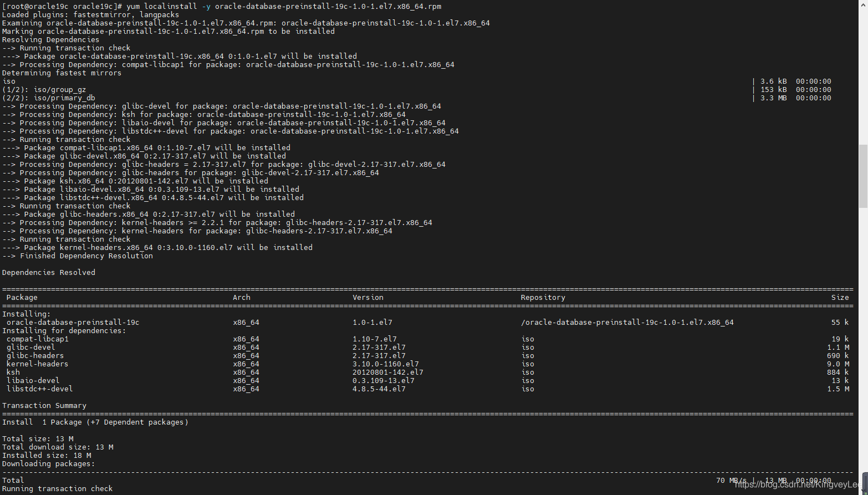Click the 'Package kernel-headers.x86_64' will be installed line
The width and height of the screenshot is (868, 495).
pos(157,247)
